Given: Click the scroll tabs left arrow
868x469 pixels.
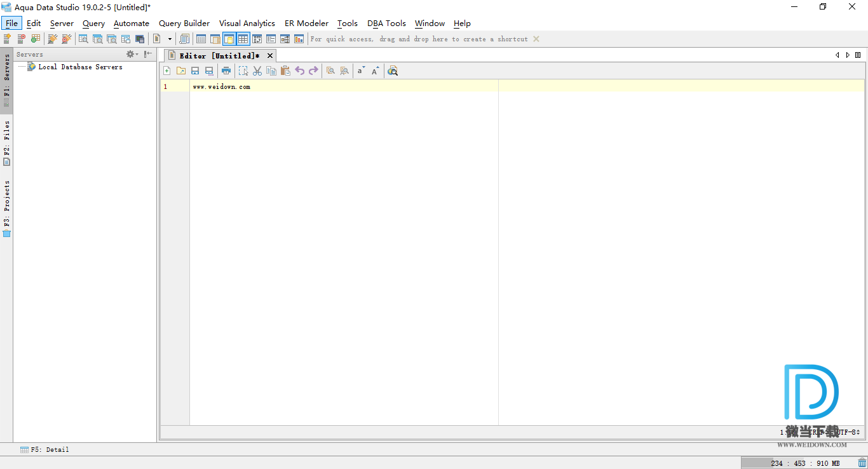Looking at the screenshot, I should point(837,55).
